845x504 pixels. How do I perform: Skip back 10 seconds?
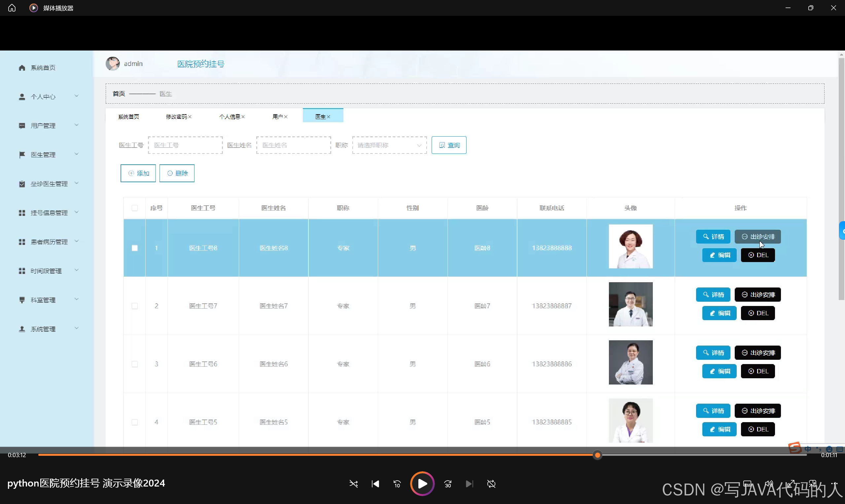point(397,484)
